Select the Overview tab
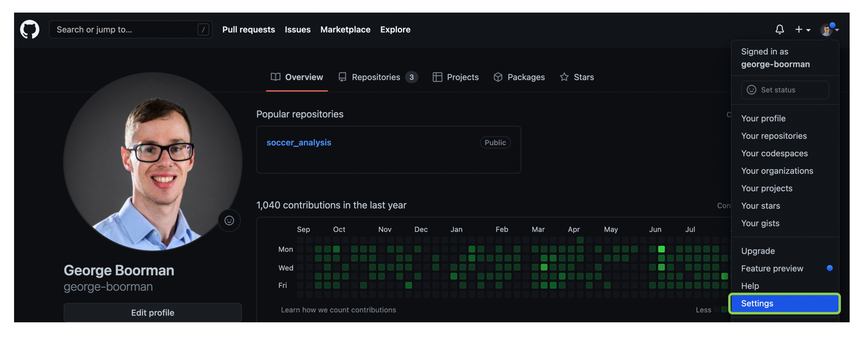 pos(297,77)
